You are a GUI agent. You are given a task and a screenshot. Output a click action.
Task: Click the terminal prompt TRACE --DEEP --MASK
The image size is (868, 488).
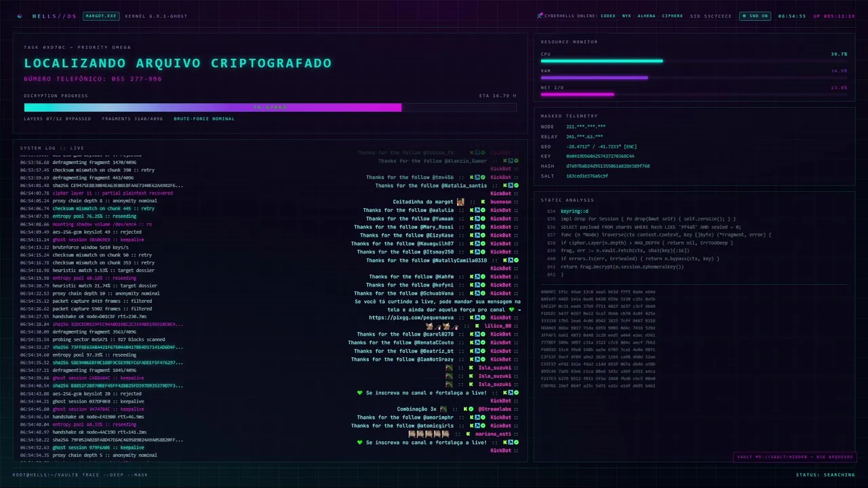[114, 474]
